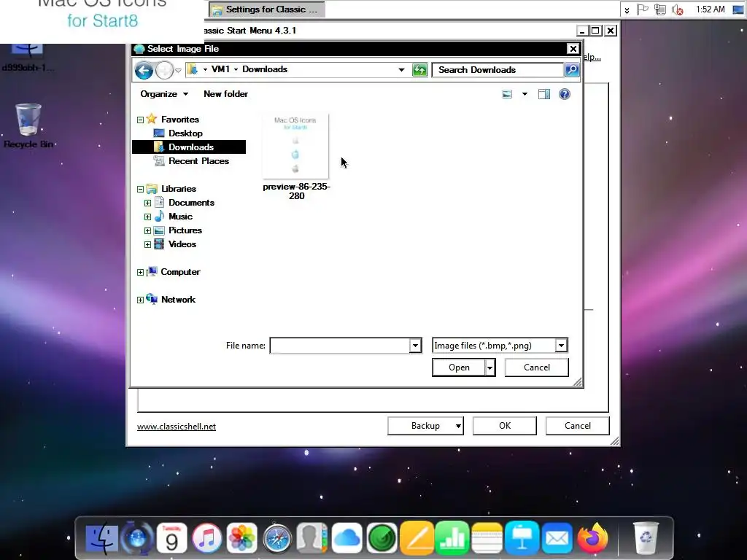Open the view options dropdown arrow
747x560 pixels.
[x=525, y=94]
